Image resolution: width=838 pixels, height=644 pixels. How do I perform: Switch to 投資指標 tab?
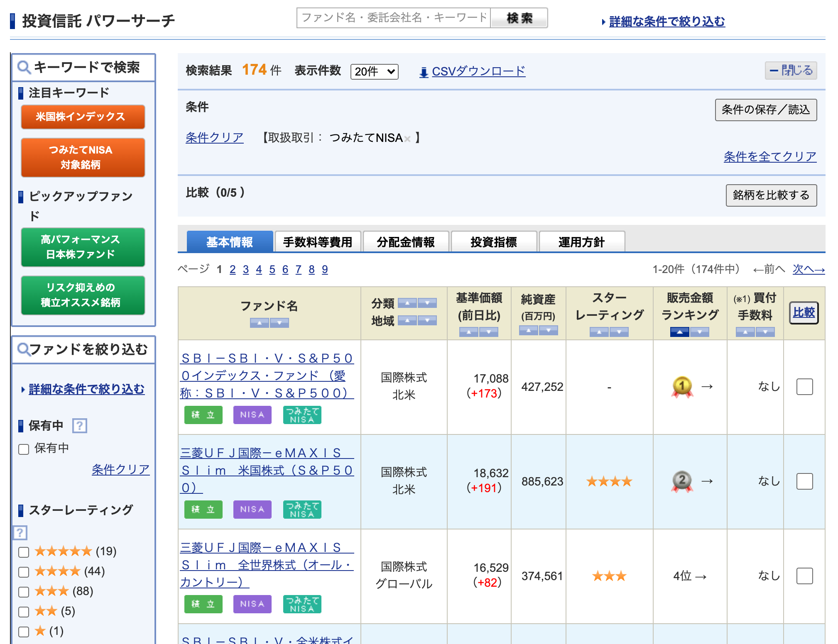(x=494, y=242)
